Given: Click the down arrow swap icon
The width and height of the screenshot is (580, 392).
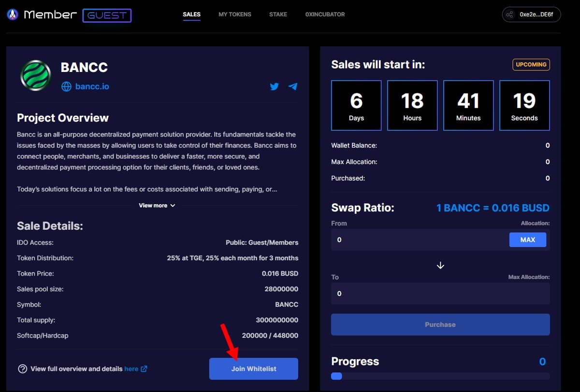Looking at the screenshot, I should tap(440, 266).
